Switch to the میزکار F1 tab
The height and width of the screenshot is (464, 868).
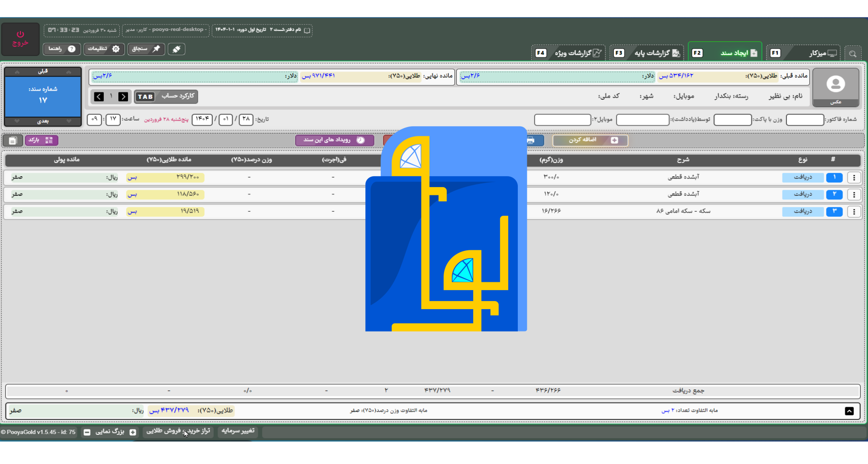pyautogui.click(x=803, y=53)
